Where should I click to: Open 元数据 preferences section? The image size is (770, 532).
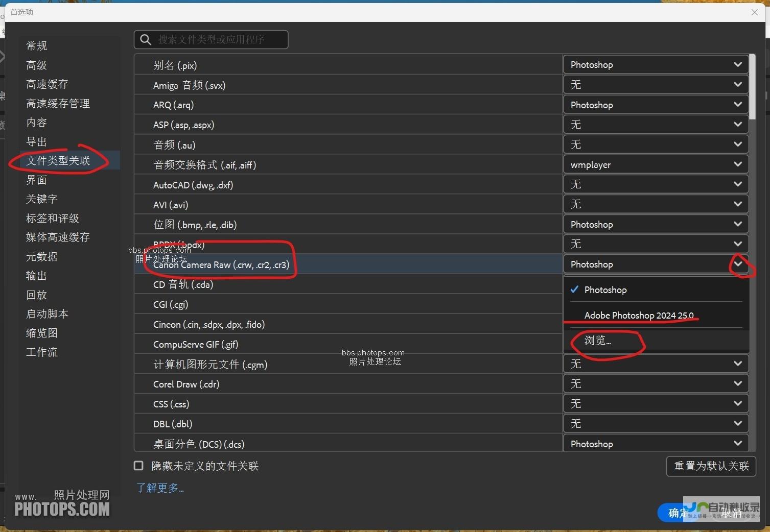click(42, 256)
